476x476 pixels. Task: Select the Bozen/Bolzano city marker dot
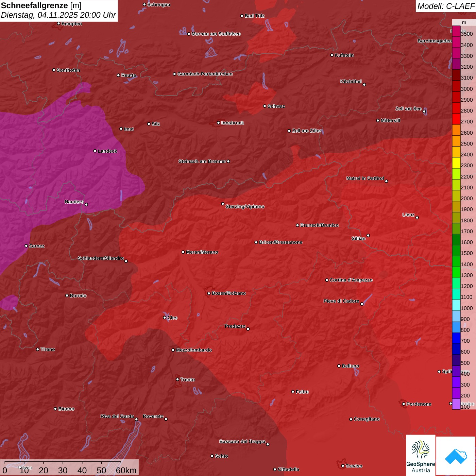pos(209,293)
